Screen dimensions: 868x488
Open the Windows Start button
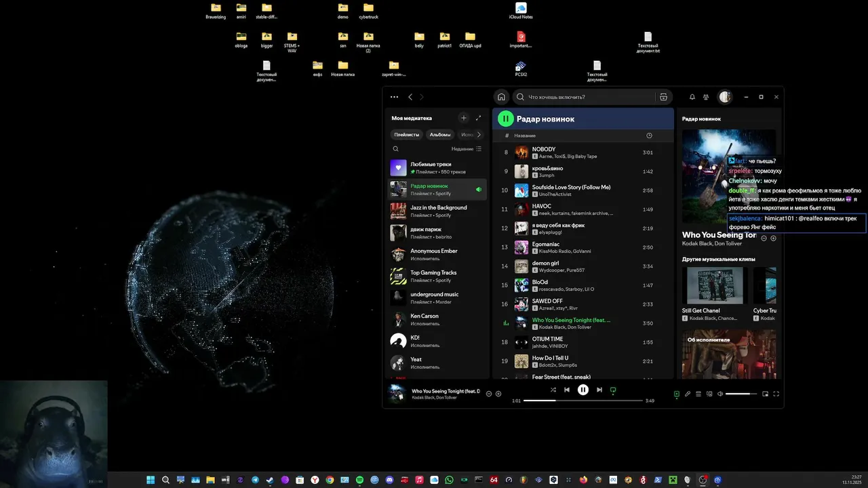coord(151,480)
